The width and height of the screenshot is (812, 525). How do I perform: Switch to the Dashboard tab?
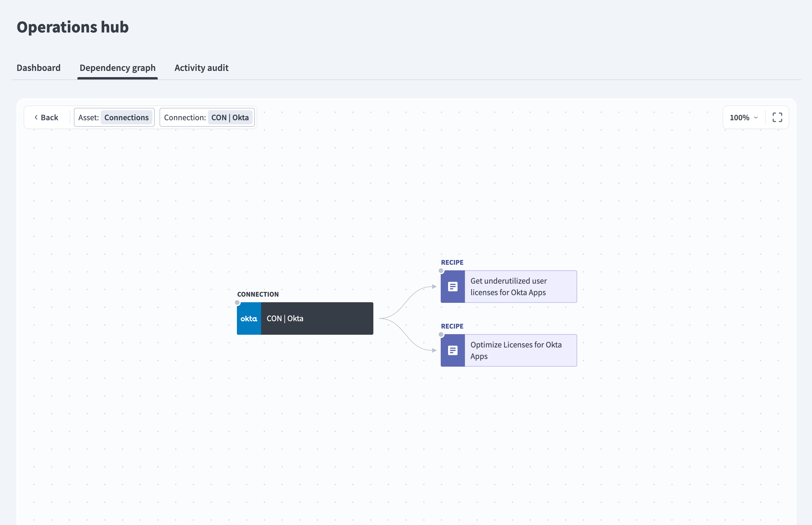pyautogui.click(x=38, y=68)
